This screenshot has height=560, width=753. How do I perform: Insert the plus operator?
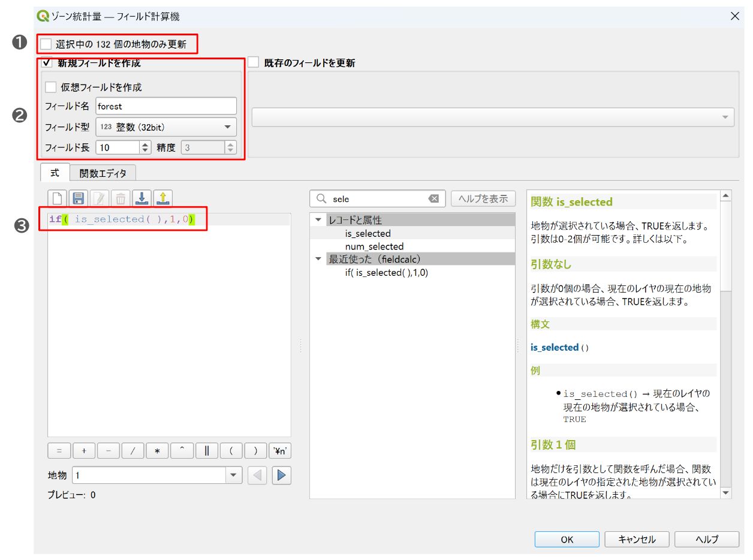pos(84,451)
